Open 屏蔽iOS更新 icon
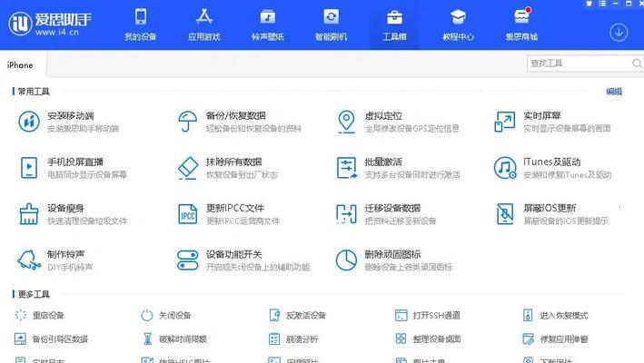Image resolution: width=644 pixels, height=363 pixels. pyautogui.click(x=505, y=214)
